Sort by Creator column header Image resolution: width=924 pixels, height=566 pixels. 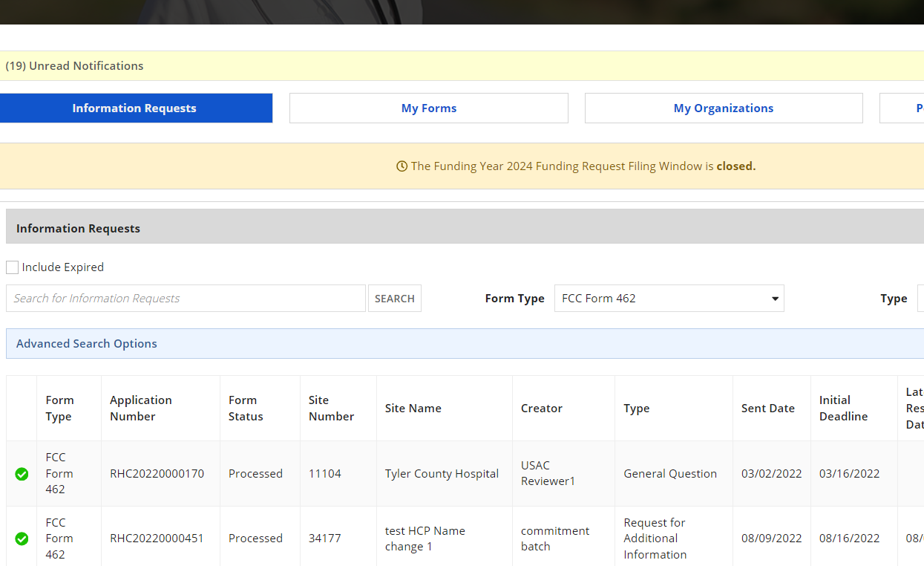tap(542, 409)
